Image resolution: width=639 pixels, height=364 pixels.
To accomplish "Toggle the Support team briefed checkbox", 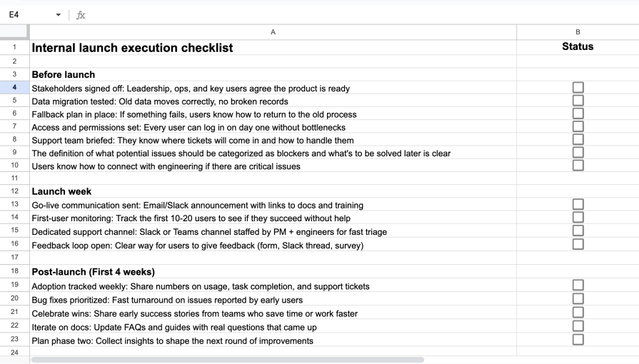I will point(578,140).
